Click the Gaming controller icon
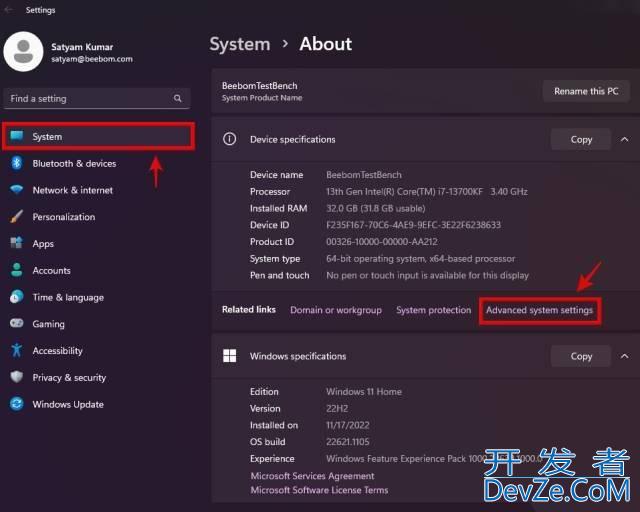Viewport: 640px width, 512px height. [17, 323]
